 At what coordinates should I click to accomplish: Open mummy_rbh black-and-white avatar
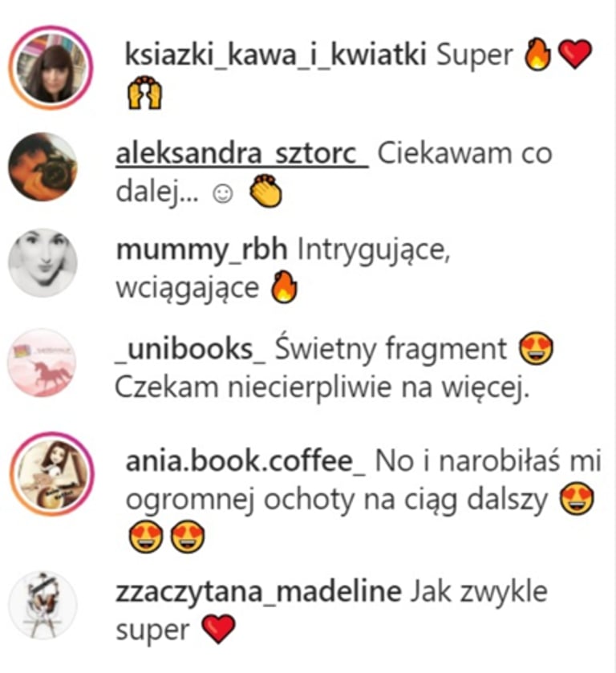click(43, 262)
